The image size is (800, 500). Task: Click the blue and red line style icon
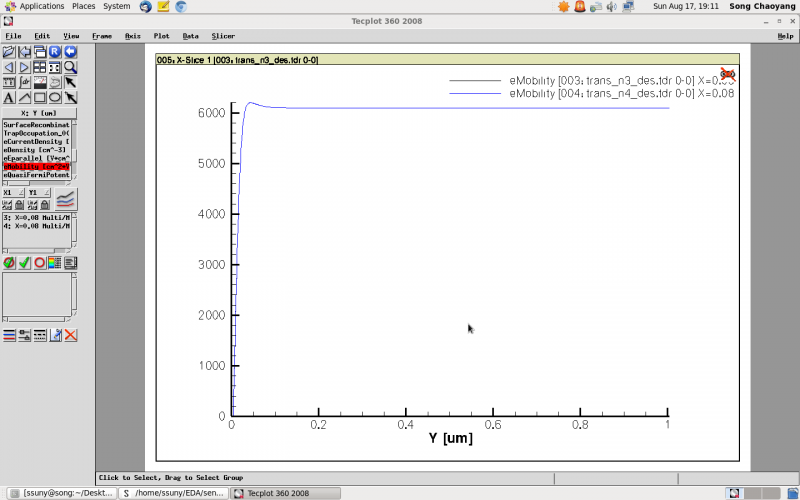tap(9, 335)
